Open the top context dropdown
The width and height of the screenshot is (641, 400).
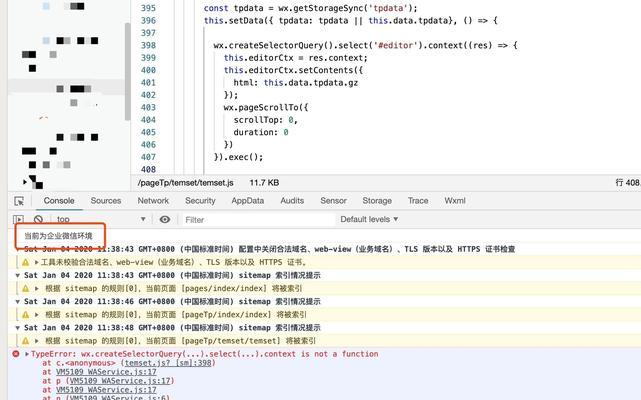click(x=101, y=219)
